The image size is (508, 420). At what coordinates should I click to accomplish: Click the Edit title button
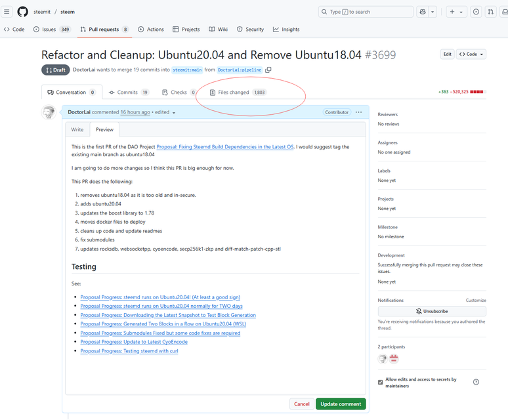(447, 54)
